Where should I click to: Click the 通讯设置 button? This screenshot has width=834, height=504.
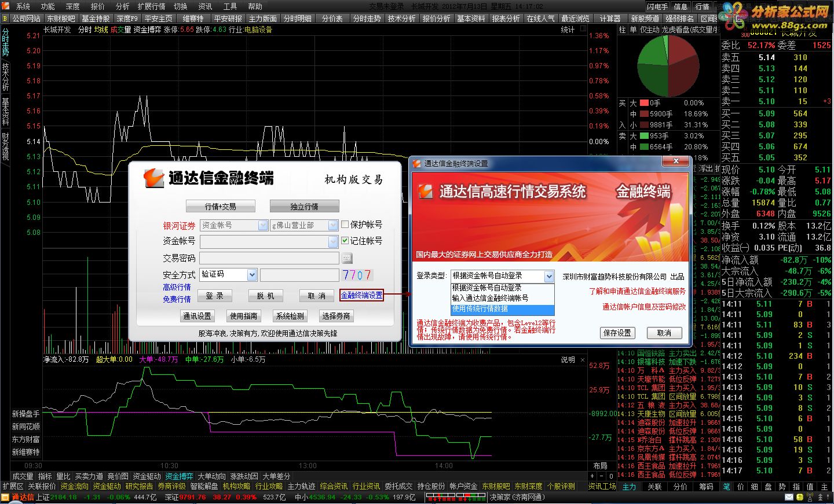click(197, 316)
